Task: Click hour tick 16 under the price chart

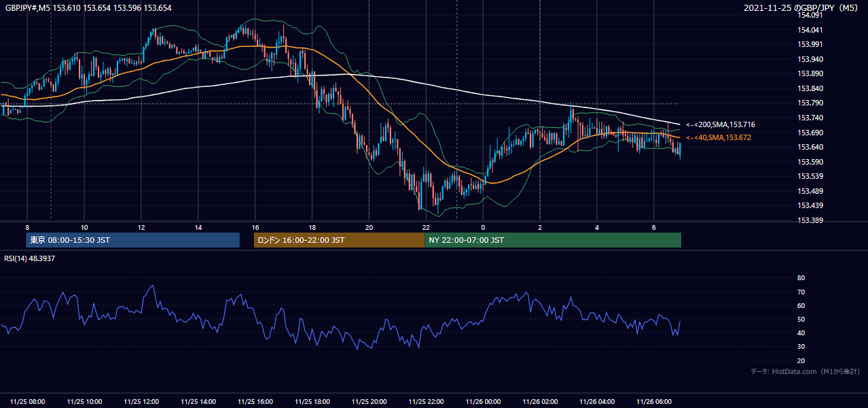Action: pos(255,227)
